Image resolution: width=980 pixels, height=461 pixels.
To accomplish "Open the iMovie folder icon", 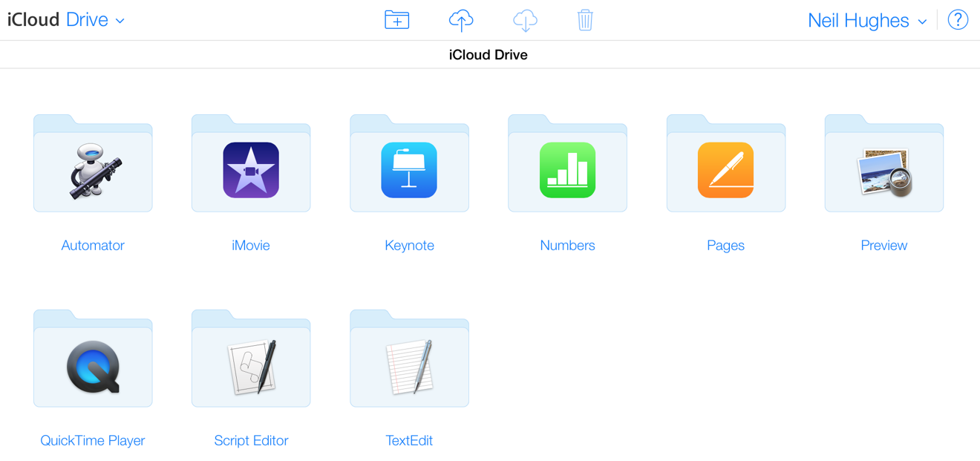I will click(x=251, y=163).
